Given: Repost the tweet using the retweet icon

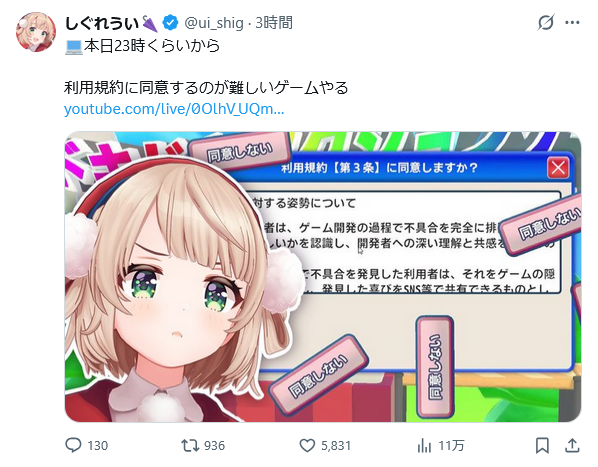Looking at the screenshot, I should pyautogui.click(x=190, y=445).
